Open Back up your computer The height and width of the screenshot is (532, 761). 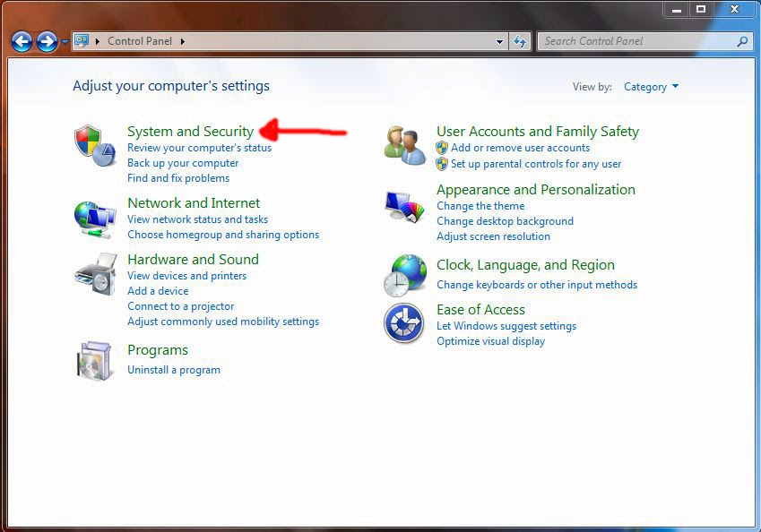point(183,163)
